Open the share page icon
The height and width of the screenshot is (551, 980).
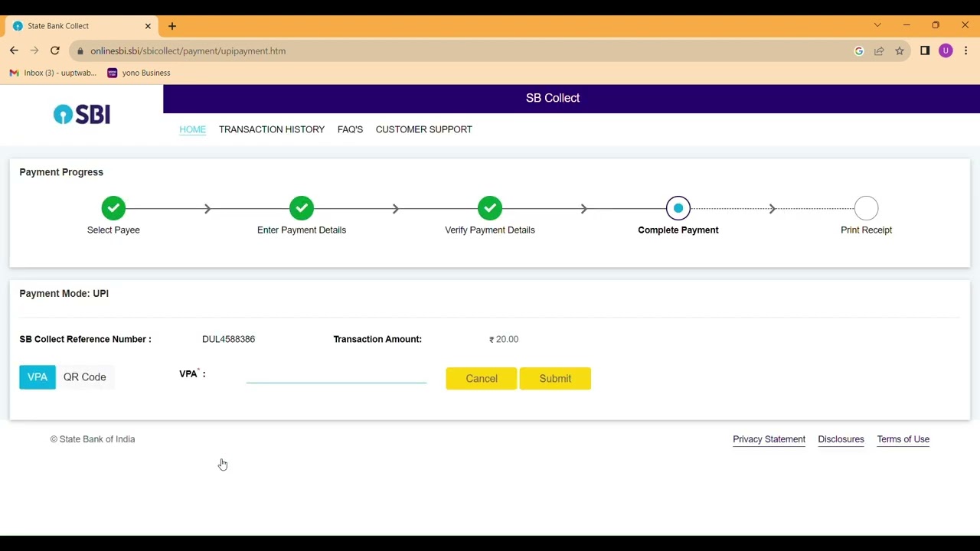[879, 51]
